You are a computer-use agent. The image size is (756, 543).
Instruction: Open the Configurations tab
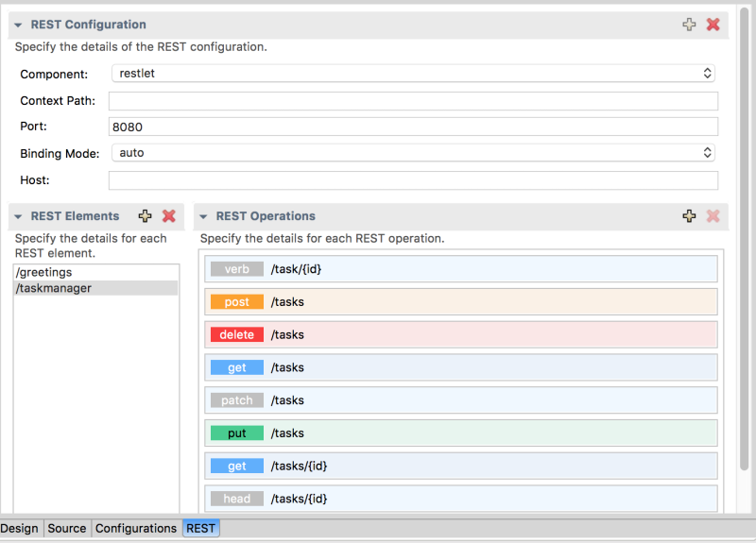[x=136, y=528]
